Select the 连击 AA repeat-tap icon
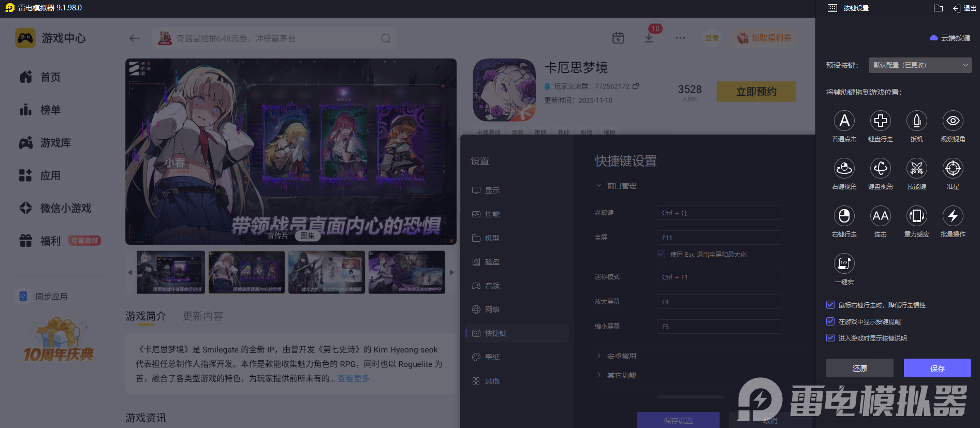Screen dimensions: 980x428 click(881, 216)
